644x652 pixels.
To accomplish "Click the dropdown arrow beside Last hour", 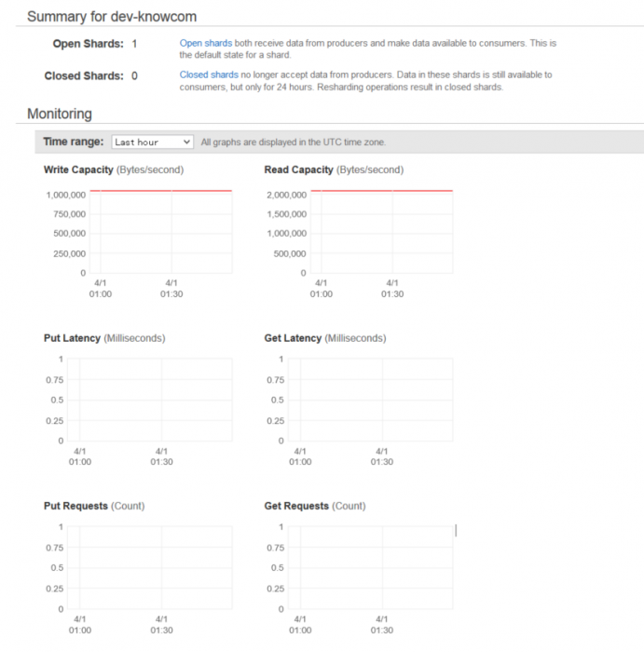I will pyautogui.click(x=186, y=142).
